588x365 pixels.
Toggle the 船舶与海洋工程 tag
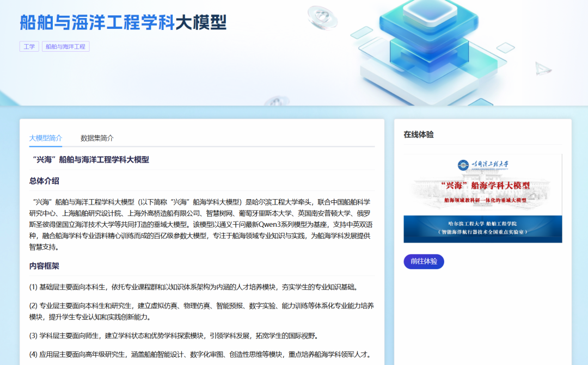pos(65,47)
